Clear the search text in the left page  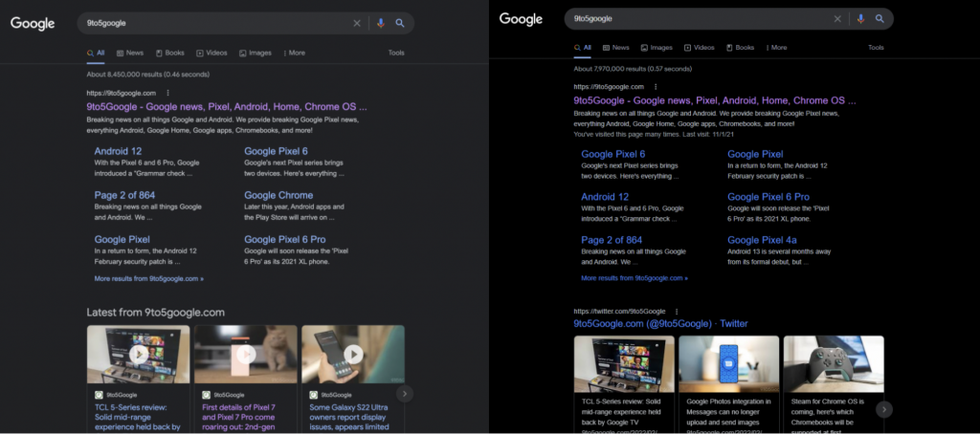357,23
